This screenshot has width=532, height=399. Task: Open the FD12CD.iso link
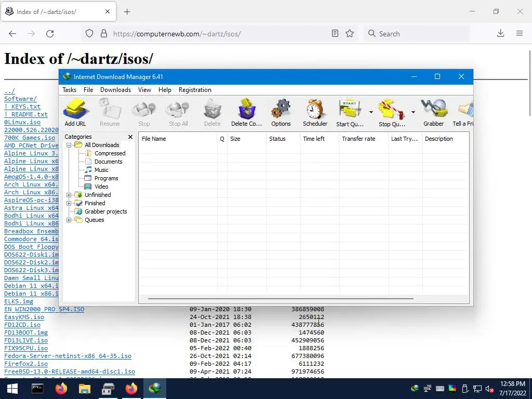point(22,325)
